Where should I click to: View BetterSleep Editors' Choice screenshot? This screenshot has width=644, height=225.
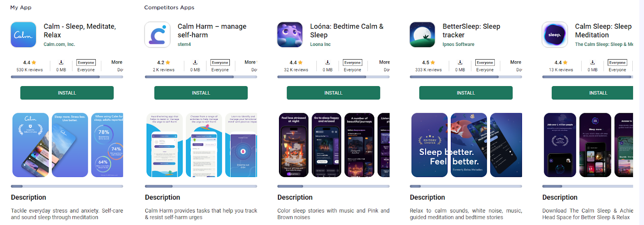[x=429, y=145]
